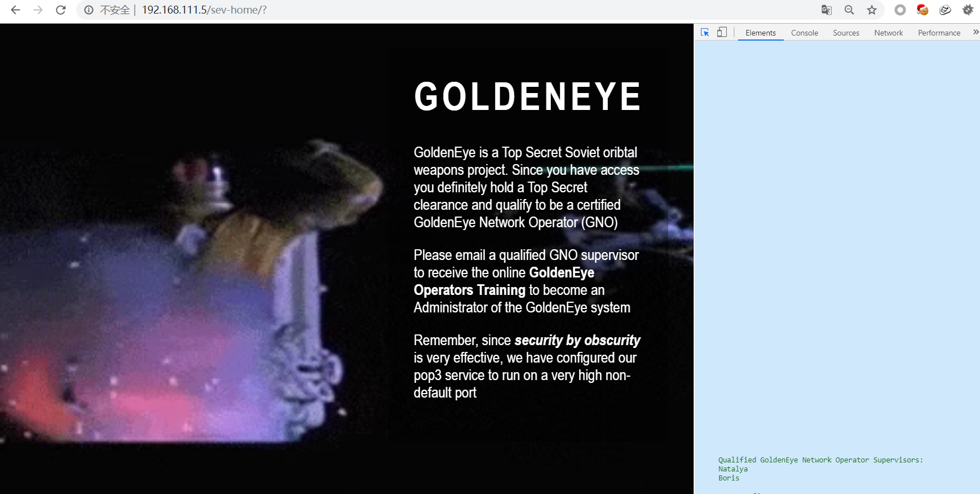Screen dimensions: 980x494
Task: Click the name 'Boris' in DevTools
Action: (729, 478)
